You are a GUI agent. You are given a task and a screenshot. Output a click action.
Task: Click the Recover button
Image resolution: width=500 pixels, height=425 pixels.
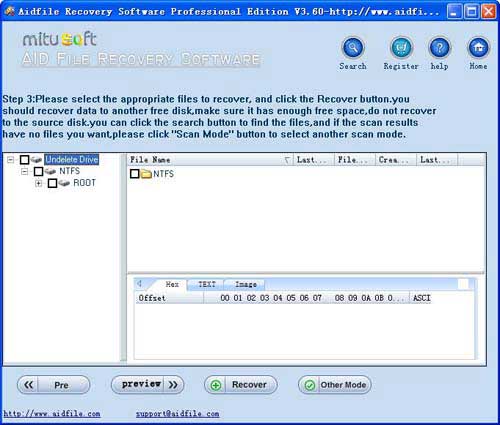tap(241, 385)
